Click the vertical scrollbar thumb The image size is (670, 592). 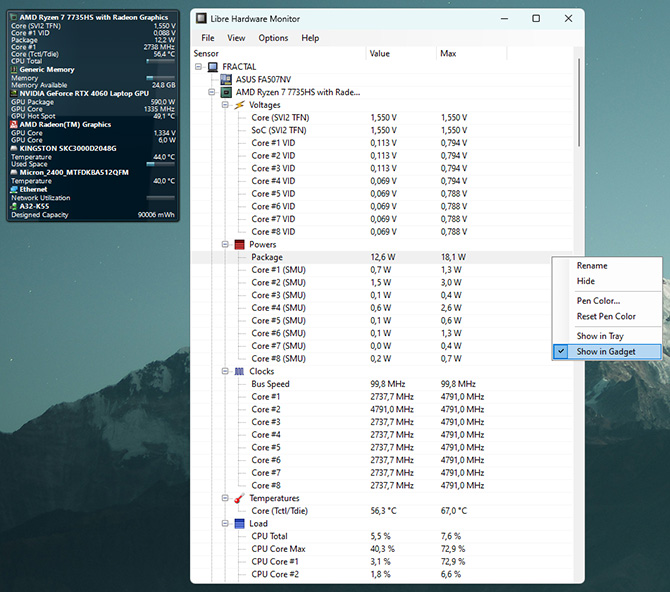coord(579,102)
